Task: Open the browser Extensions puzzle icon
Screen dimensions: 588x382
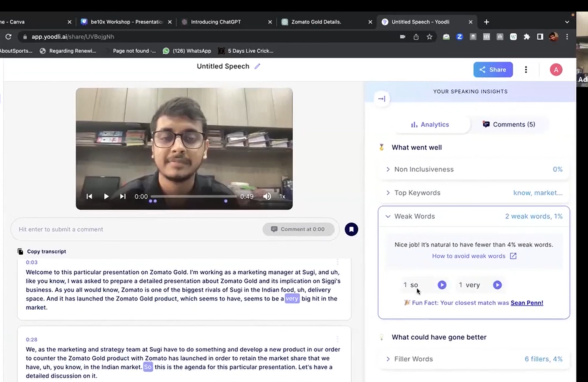Action: coord(527,37)
